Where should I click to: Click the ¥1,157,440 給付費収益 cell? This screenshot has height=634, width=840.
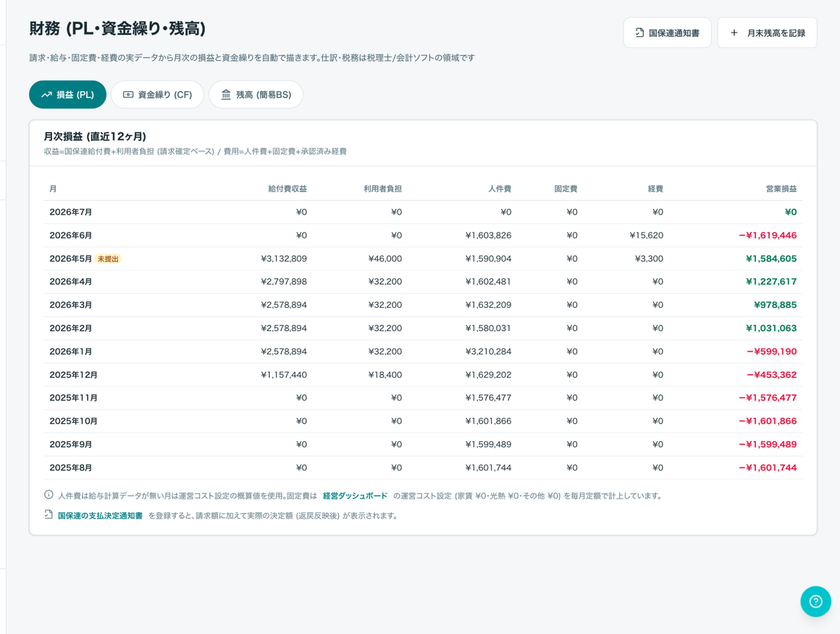click(284, 375)
